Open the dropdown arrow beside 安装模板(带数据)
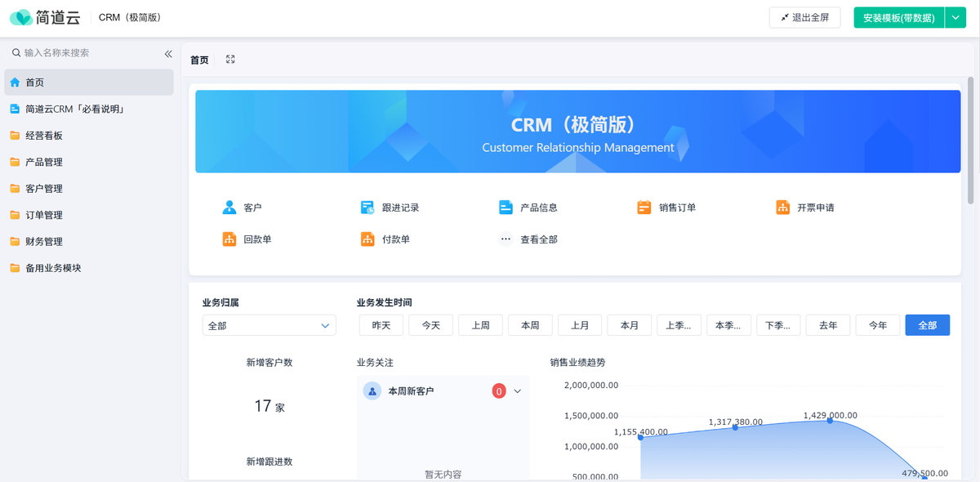 tap(955, 17)
